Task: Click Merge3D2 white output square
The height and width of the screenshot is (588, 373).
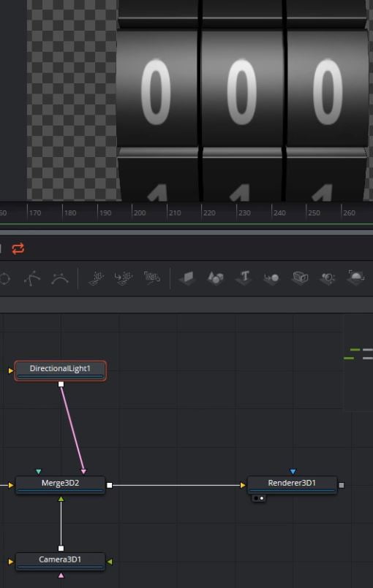Action: point(109,485)
